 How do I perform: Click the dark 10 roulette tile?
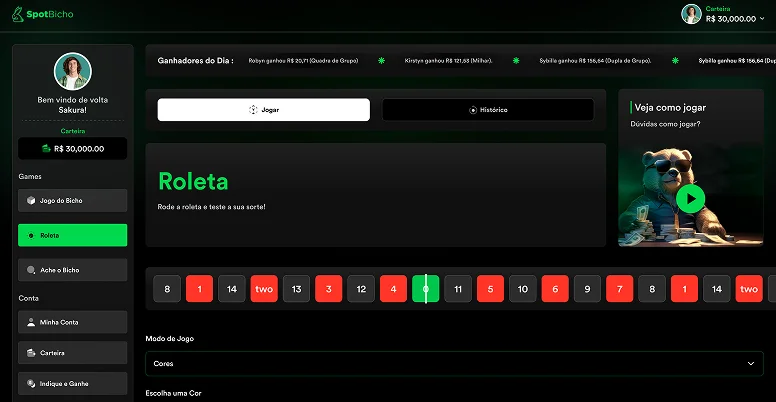523,289
